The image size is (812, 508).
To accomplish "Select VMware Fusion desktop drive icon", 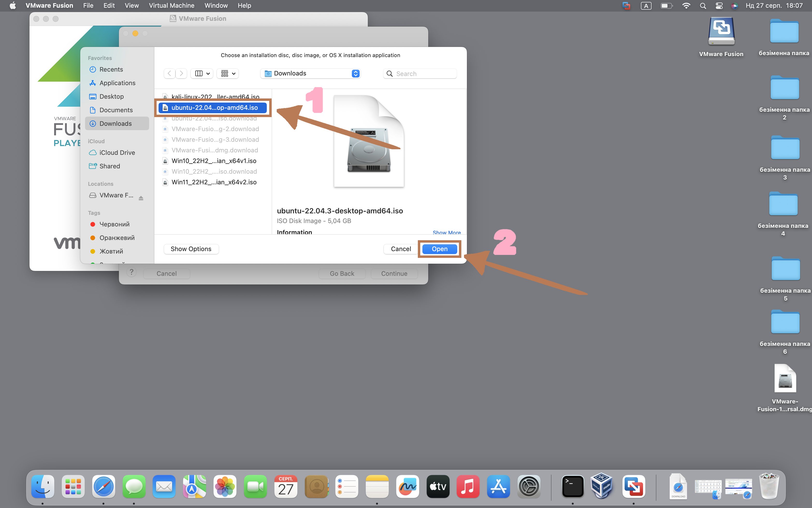I will (721, 31).
